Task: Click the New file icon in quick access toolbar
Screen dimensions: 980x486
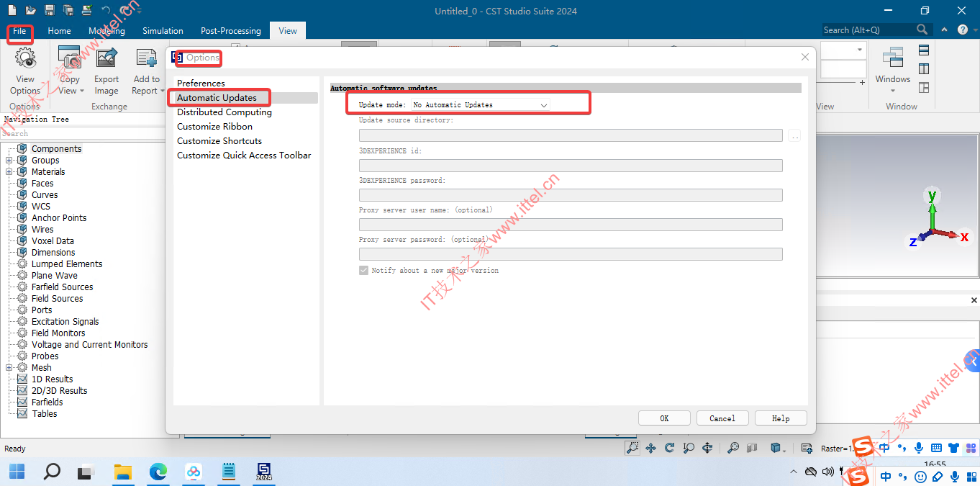Action: 12,10
